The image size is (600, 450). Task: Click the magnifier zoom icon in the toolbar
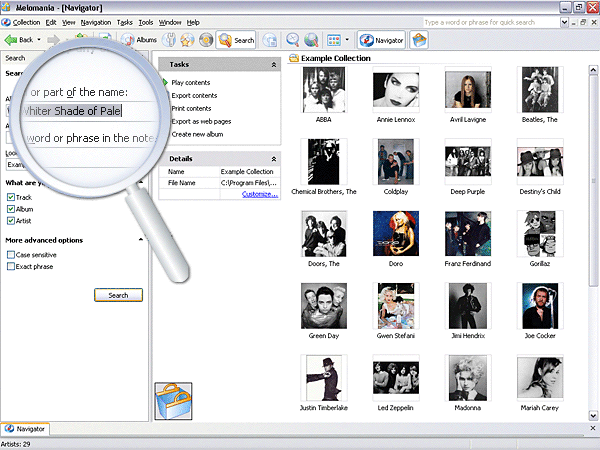click(293, 40)
